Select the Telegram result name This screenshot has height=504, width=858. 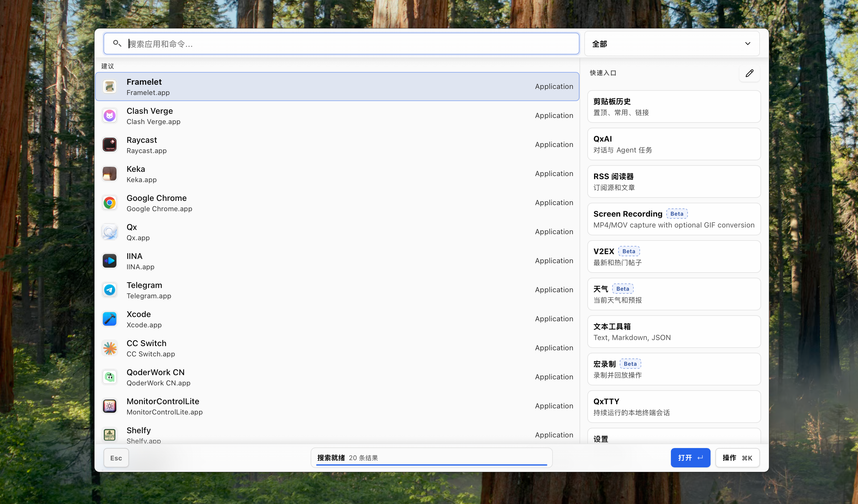pos(144,285)
